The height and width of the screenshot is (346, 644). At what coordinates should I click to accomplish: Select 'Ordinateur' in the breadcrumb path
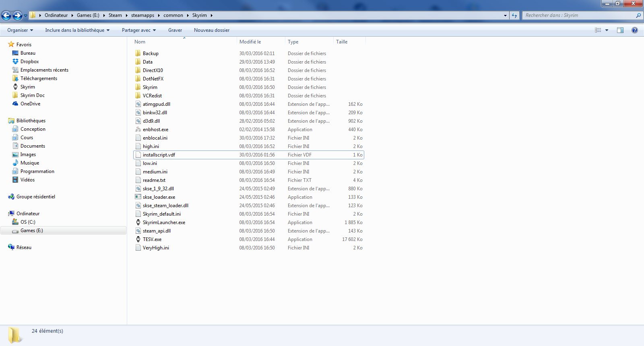point(56,15)
